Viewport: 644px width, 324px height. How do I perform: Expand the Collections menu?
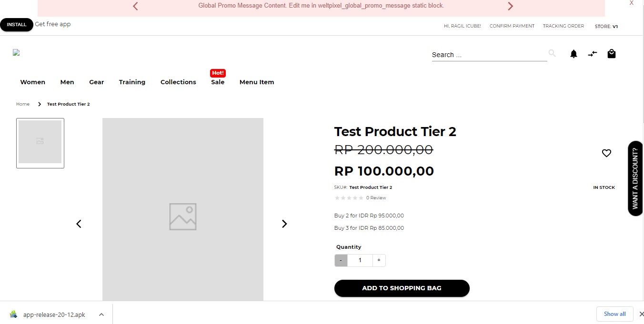pyautogui.click(x=178, y=82)
